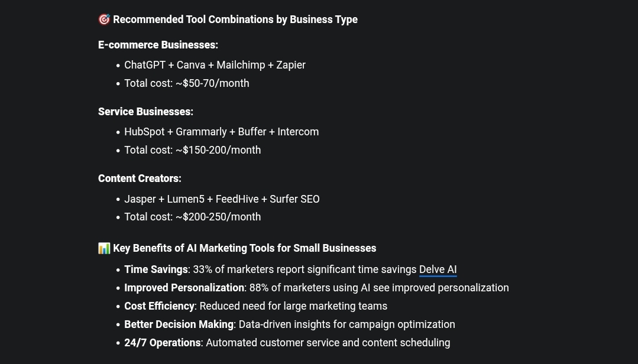Click the bold Better Decision Making label
This screenshot has height=364, width=638.
179,324
